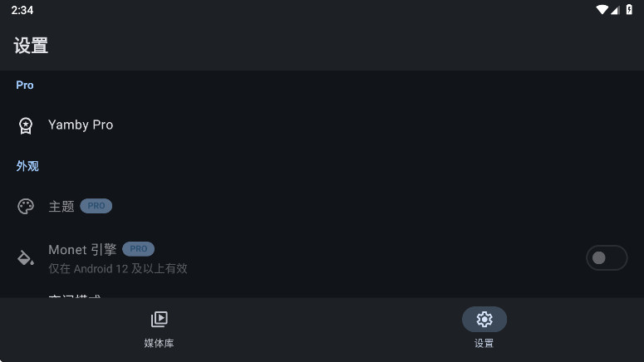This screenshot has height=362, width=644.
Task: Open the 媒体库 tab
Action: [x=159, y=330]
